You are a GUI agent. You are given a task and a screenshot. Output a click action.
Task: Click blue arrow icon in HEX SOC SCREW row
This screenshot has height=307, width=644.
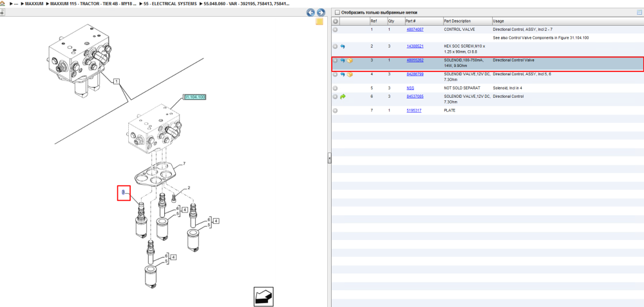343,46
